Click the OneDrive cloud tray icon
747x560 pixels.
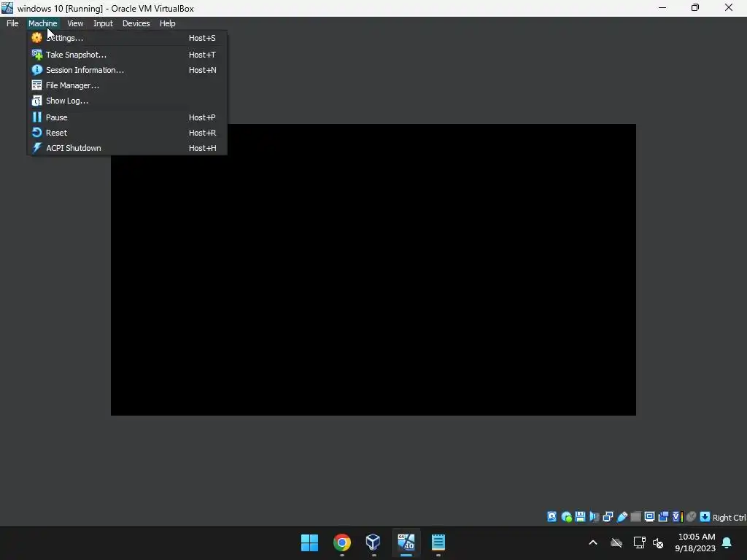(616, 542)
